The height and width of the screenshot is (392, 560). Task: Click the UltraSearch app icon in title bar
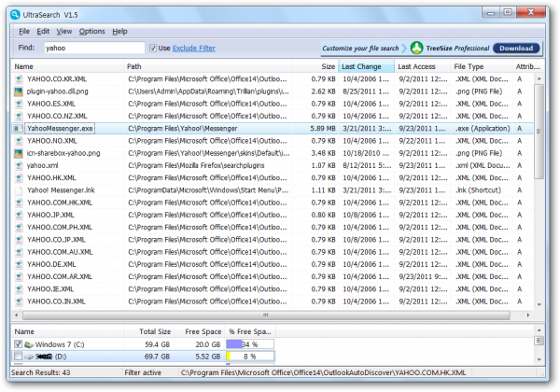pyautogui.click(x=15, y=15)
